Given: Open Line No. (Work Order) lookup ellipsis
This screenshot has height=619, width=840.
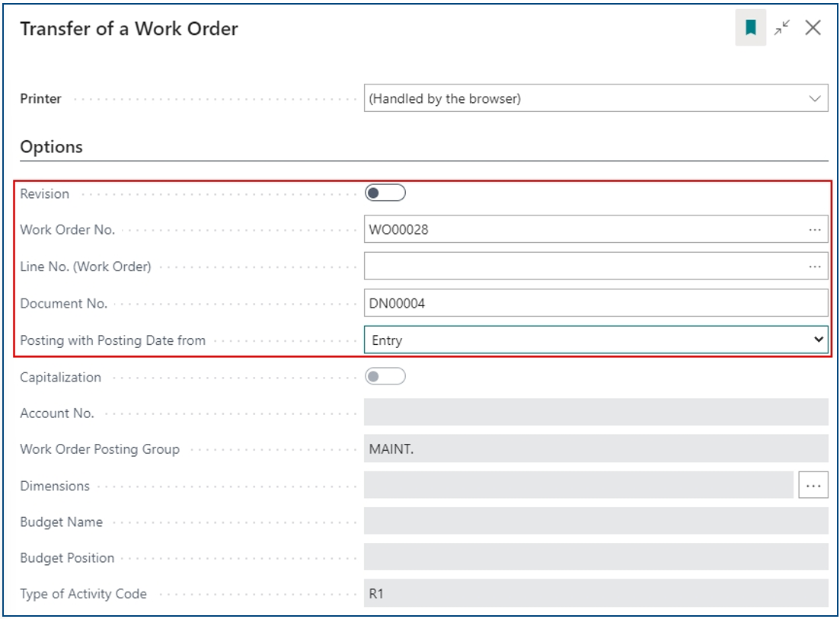Looking at the screenshot, I should coord(815,266).
